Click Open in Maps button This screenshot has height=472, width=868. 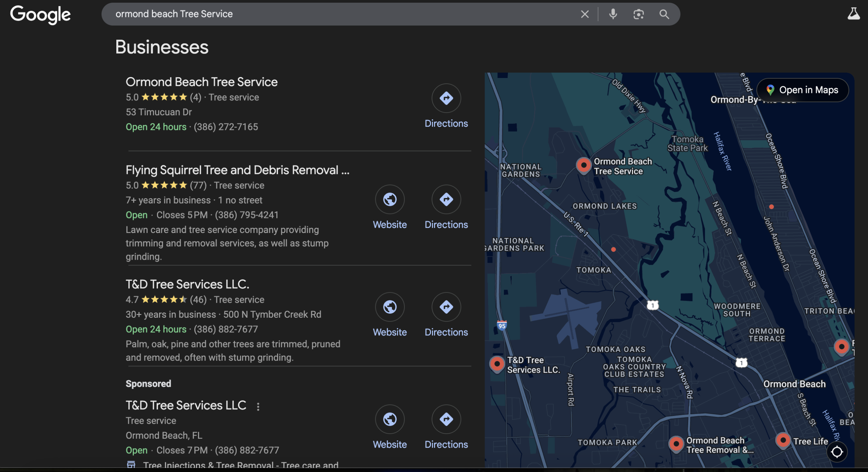(802, 90)
